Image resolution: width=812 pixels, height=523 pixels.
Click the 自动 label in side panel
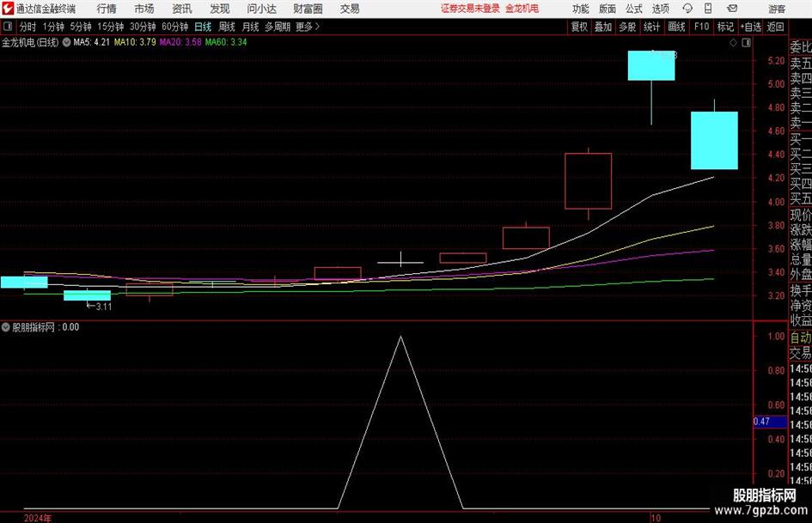click(801, 338)
